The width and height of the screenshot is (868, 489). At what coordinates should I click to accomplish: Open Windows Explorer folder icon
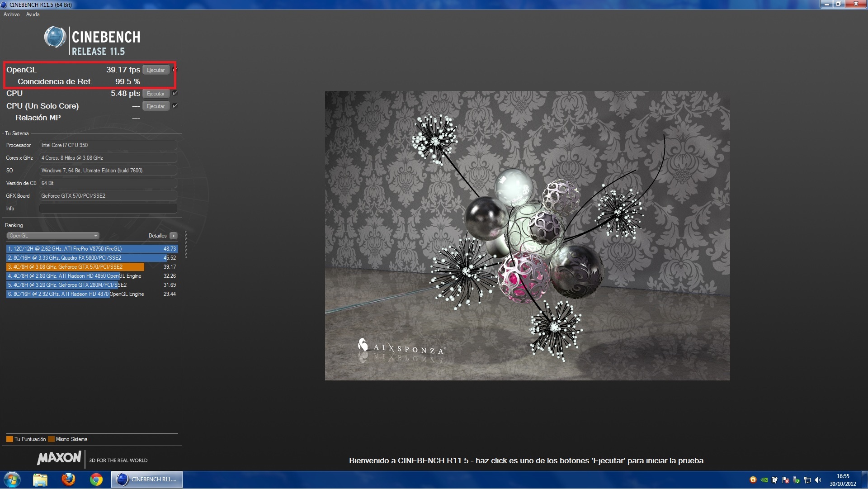[x=40, y=479]
